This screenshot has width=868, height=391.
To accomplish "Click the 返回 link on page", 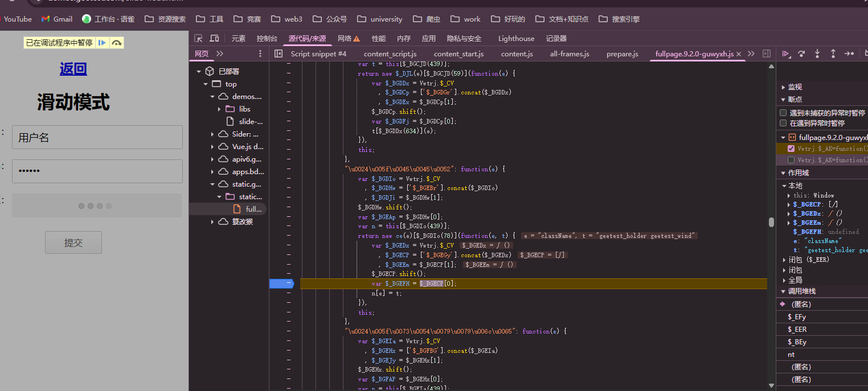I will tap(73, 69).
